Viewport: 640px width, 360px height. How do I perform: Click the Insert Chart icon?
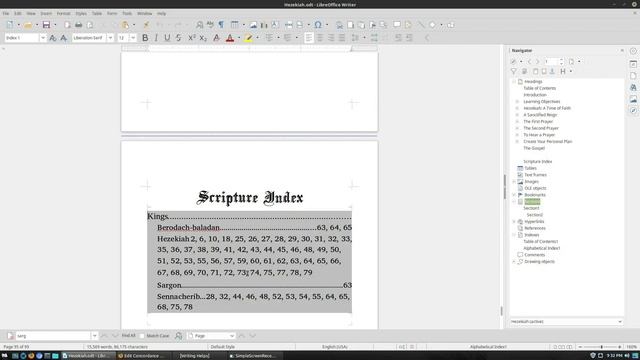[264, 25]
